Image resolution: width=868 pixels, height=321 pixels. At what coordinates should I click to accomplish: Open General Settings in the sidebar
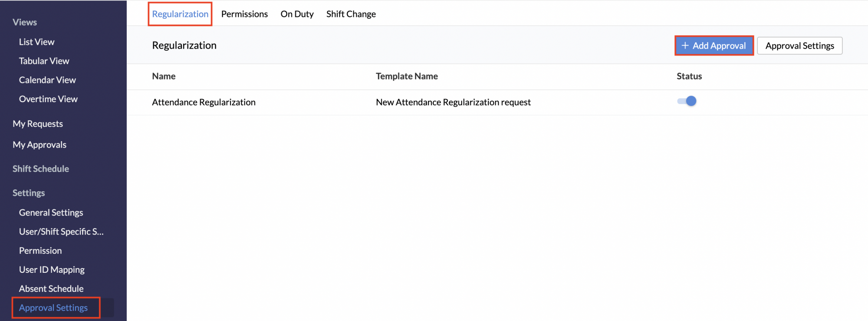[x=51, y=212]
